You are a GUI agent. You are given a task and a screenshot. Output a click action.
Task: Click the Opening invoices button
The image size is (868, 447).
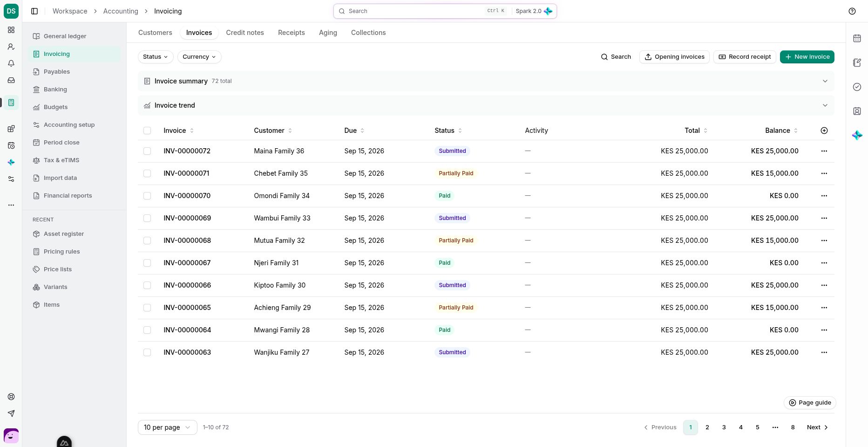[x=674, y=57]
